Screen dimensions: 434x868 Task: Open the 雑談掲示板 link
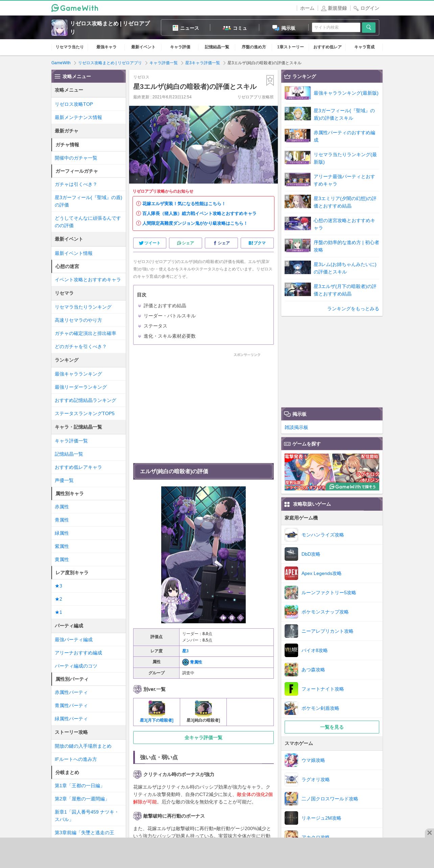point(296,427)
